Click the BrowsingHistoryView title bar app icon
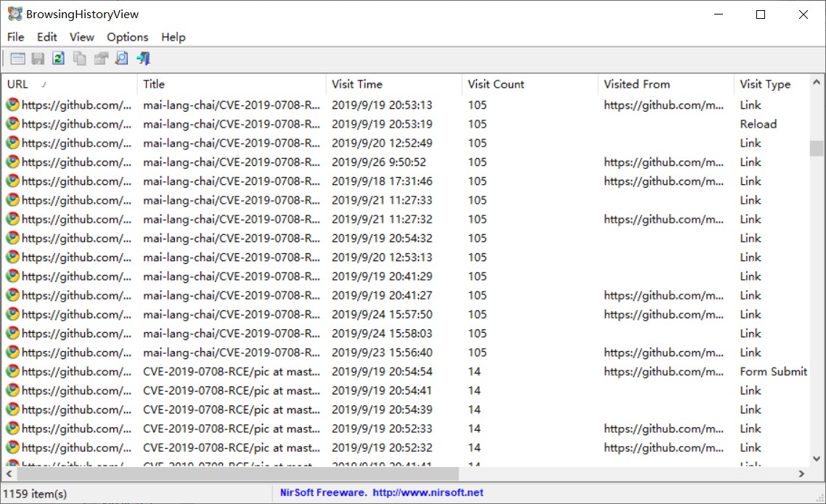This screenshot has height=504, width=826. tap(15, 15)
